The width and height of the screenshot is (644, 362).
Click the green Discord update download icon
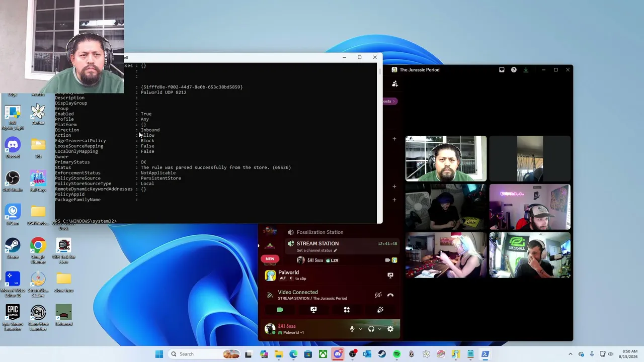coord(526,70)
